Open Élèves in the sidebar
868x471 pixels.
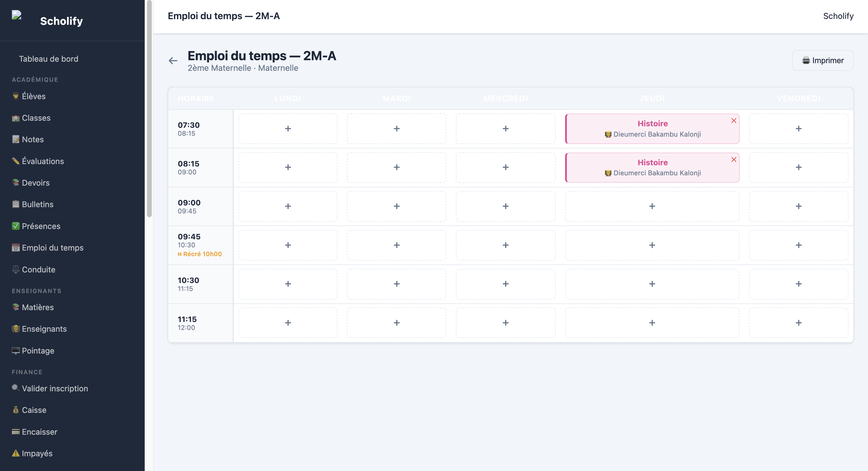tap(29, 97)
